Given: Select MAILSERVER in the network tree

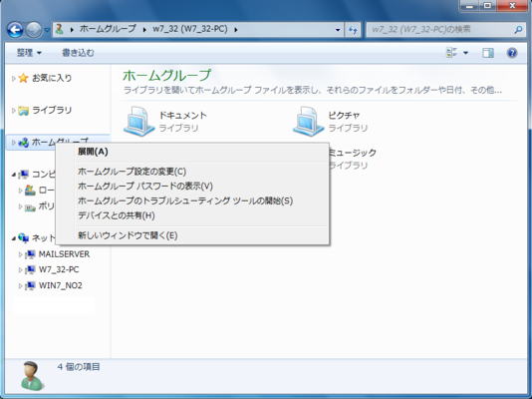Looking at the screenshot, I should pyautogui.click(x=64, y=254).
